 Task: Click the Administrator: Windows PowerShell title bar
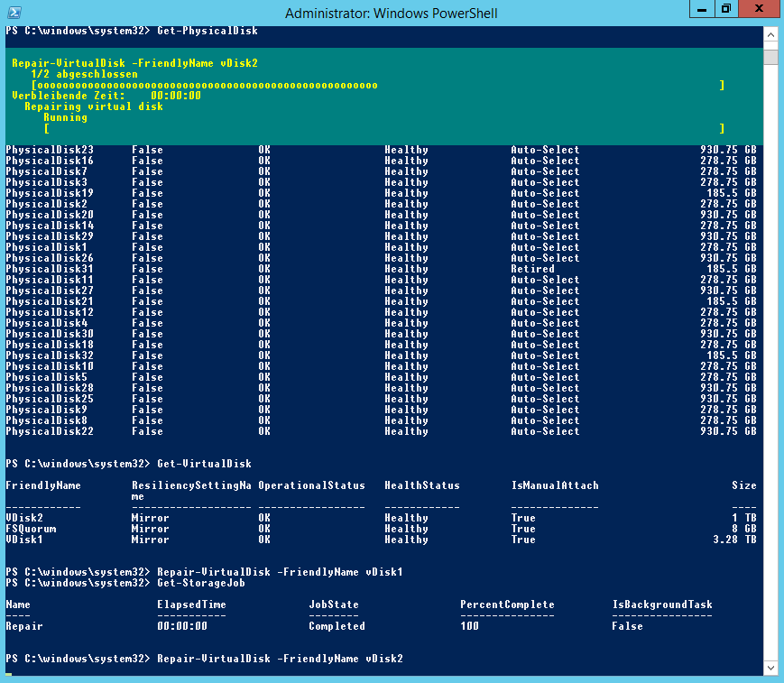pyautogui.click(x=391, y=13)
